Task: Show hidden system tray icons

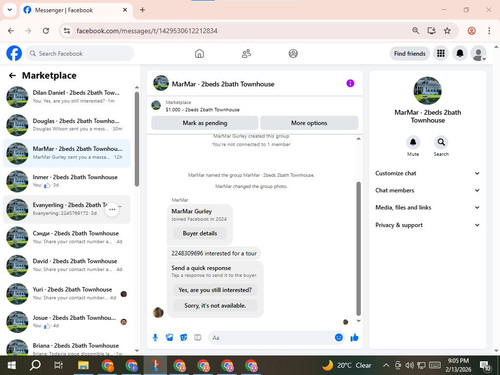Action: 386,365
